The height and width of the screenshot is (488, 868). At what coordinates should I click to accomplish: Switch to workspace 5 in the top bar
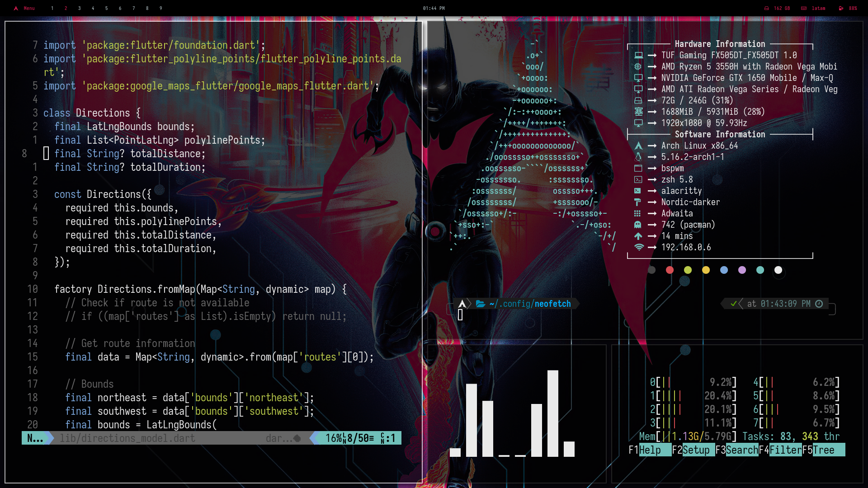pyautogui.click(x=107, y=8)
